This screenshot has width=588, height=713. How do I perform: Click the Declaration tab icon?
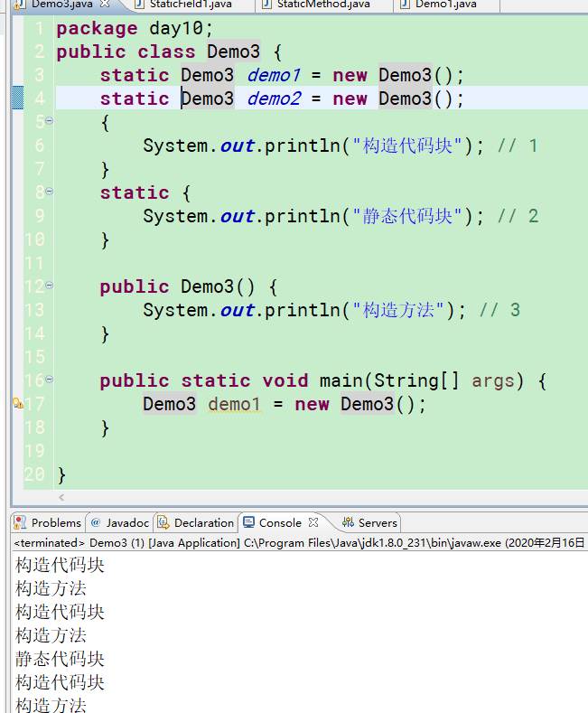click(x=163, y=522)
